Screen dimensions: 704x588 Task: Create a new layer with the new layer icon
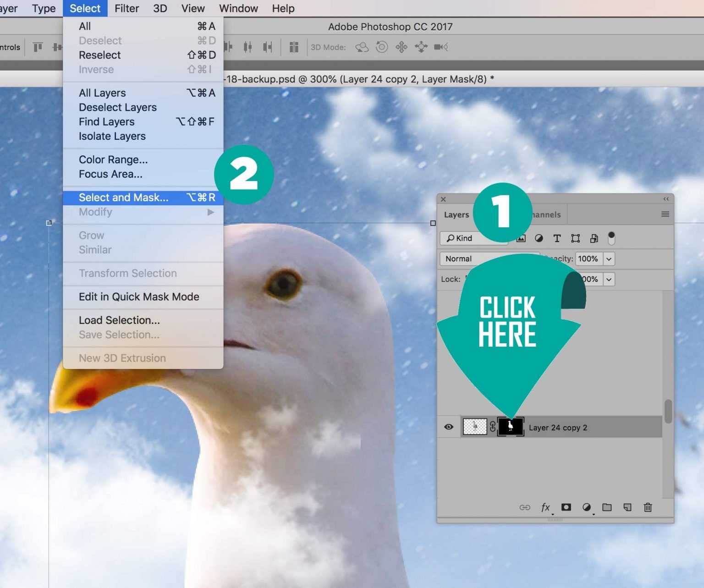point(627,507)
